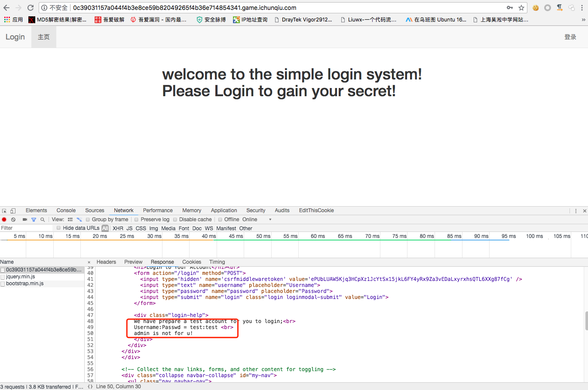
Task: Filter requests by WS
Action: [209, 229]
